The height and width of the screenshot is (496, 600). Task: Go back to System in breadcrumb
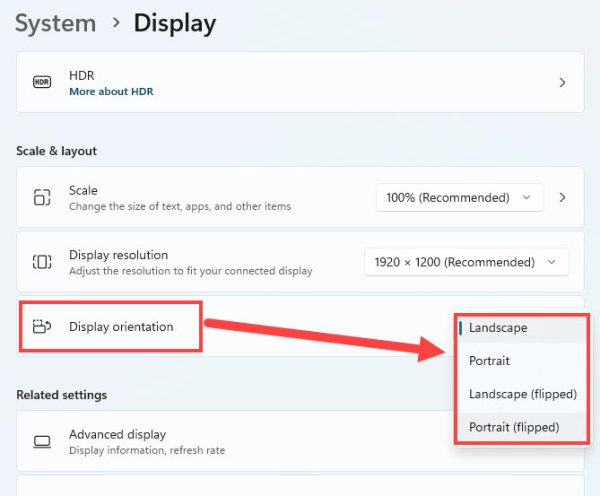(x=56, y=22)
